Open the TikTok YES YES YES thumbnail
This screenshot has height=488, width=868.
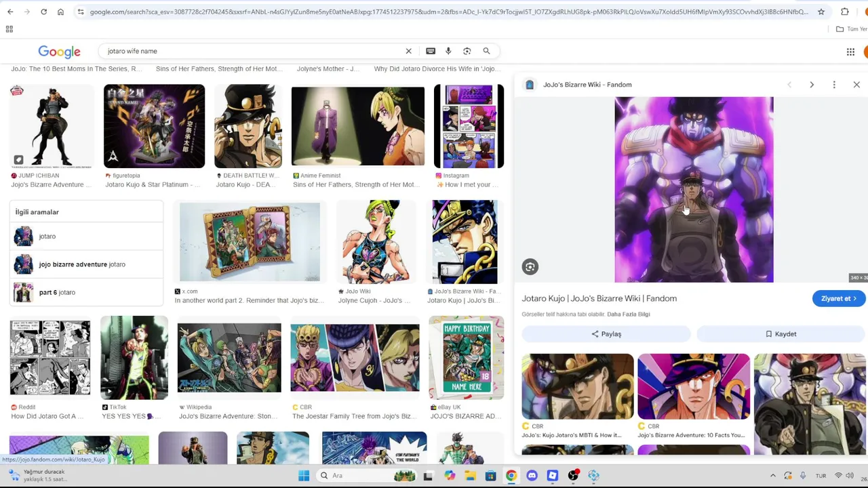point(134,358)
